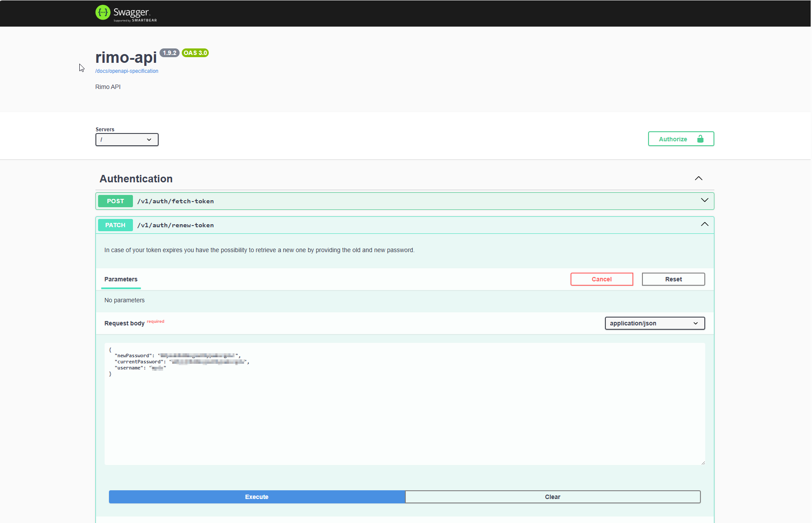Open the application/json content type dropdown
812x523 pixels.
pos(655,323)
